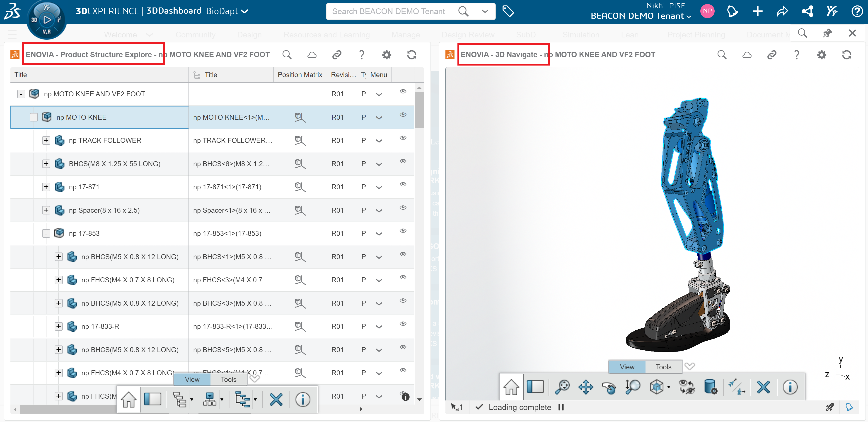Viewport: 868px width, 422px height.
Task: Open the social network share icon
Action: point(807,12)
